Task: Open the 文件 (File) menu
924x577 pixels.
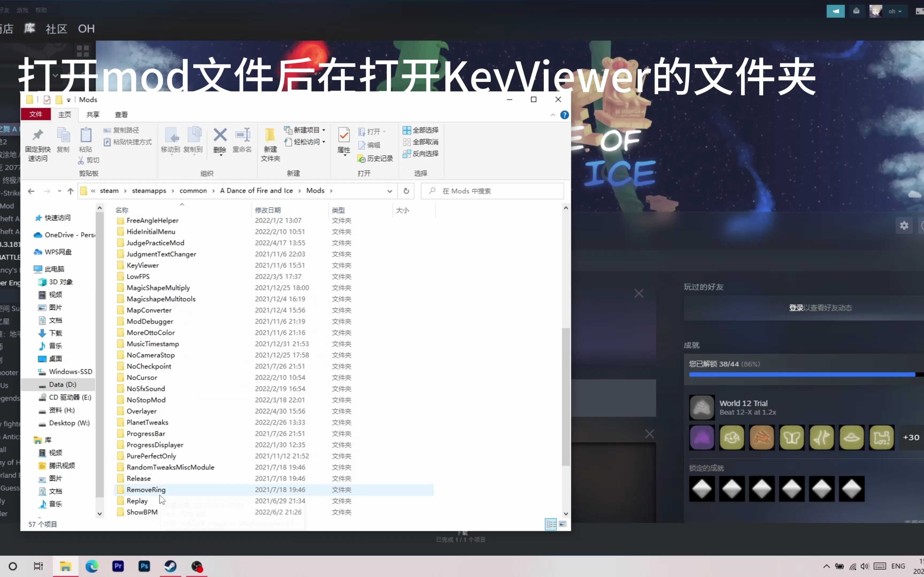Action: point(36,115)
